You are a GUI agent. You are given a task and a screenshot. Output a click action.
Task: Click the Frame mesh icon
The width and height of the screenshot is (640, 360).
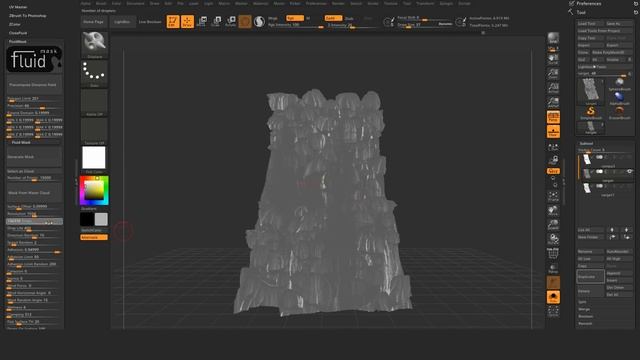pos(553,196)
